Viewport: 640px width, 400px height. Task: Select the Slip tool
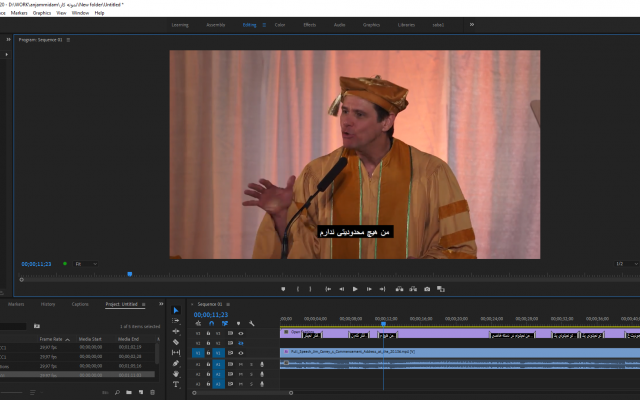176,353
